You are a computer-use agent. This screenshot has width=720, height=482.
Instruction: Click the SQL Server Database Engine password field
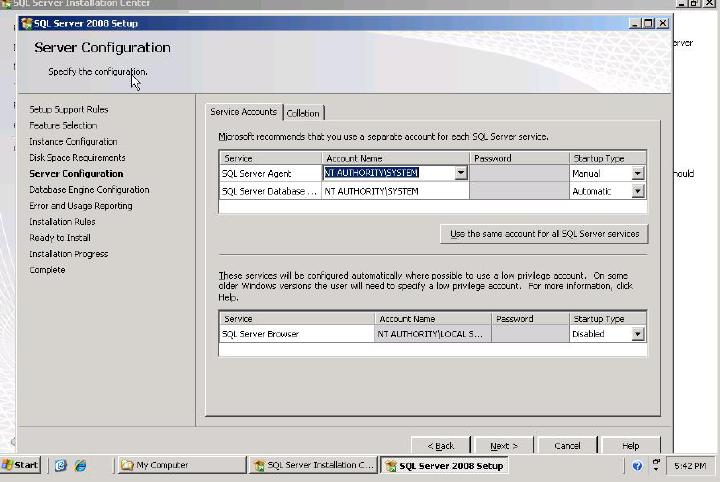point(519,191)
